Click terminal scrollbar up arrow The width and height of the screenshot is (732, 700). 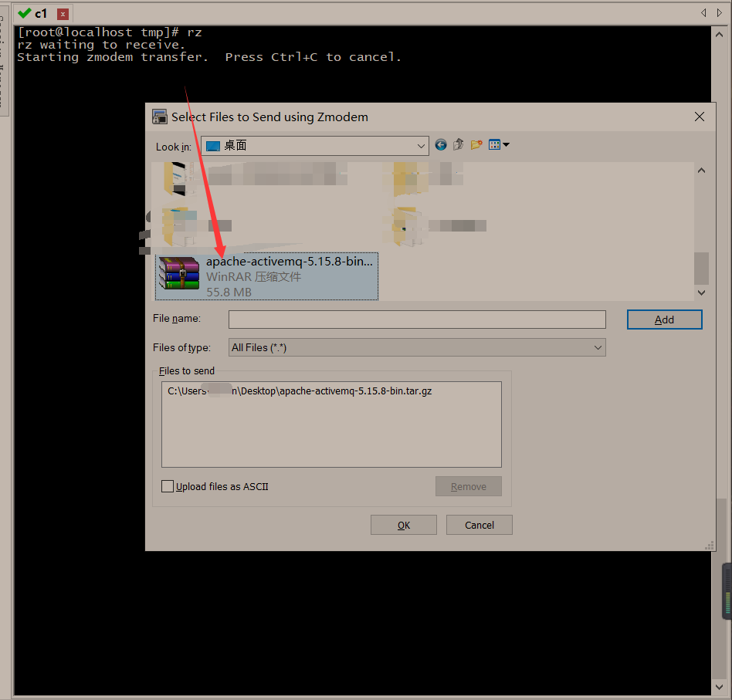(720, 35)
